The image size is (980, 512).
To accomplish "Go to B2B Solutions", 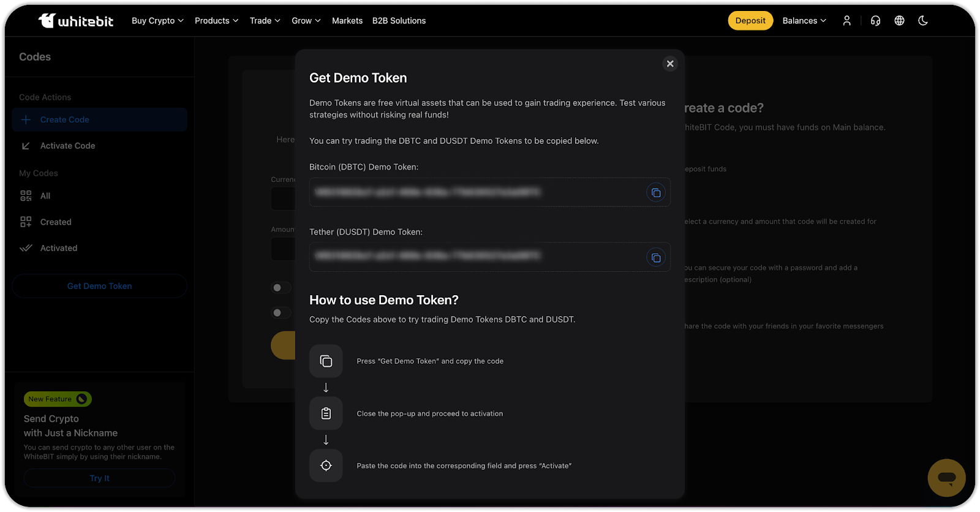I will (x=399, y=21).
